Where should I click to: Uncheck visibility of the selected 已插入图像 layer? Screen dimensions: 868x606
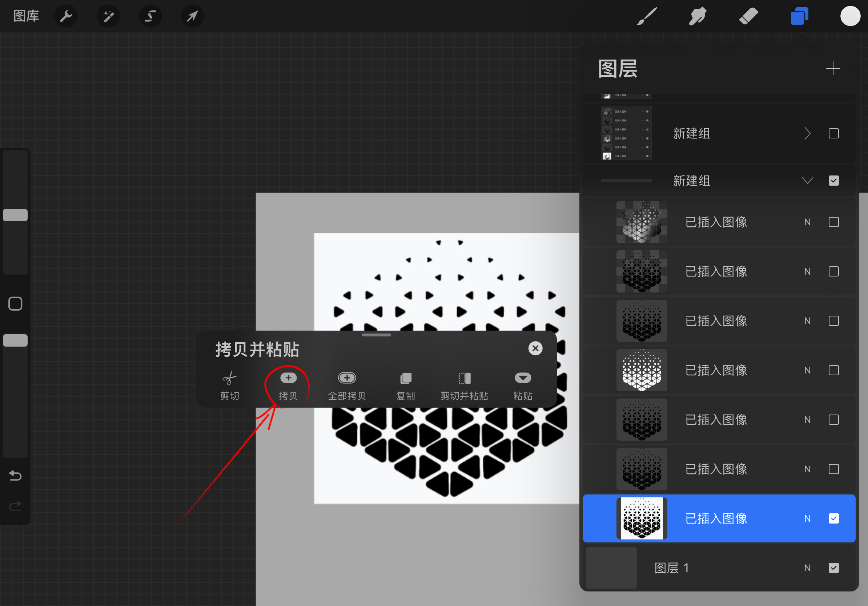pyautogui.click(x=834, y=518)
